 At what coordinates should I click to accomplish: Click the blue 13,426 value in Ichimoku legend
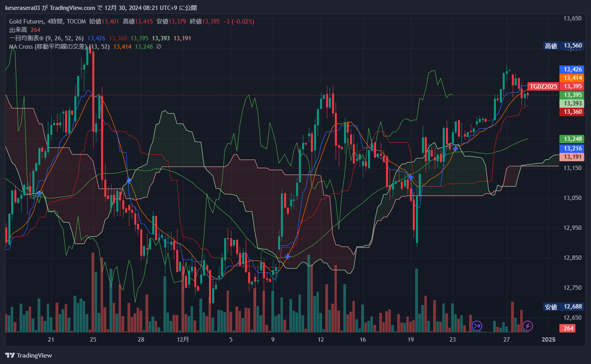pyautogui.click(x=96, y=38)
